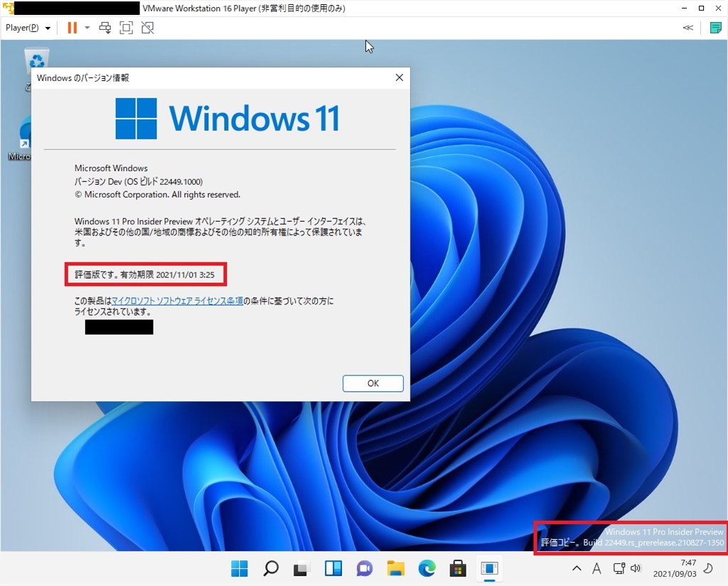Open the Widgets panel
The width and height of the screenshot is (728, 586).
(x=333, y=568)
